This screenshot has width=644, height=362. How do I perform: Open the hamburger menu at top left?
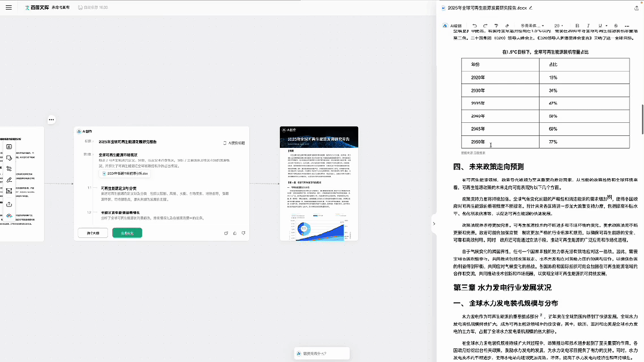[8, 7]
